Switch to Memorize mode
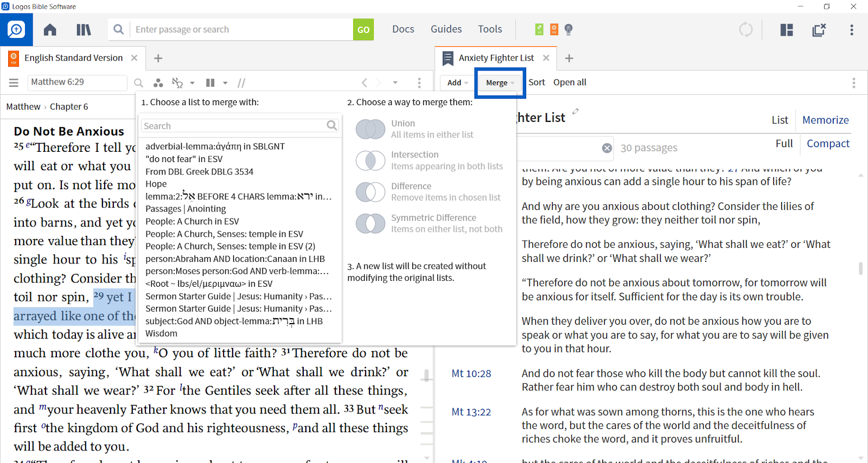This screenshot has height=463, width=868. [825, 120]
